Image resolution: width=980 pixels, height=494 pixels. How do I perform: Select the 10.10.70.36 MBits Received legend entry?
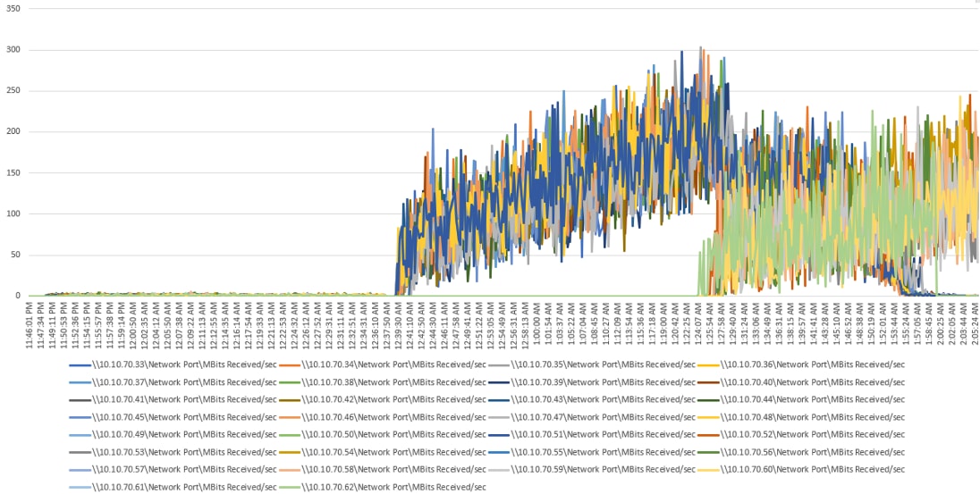[802, 364]
